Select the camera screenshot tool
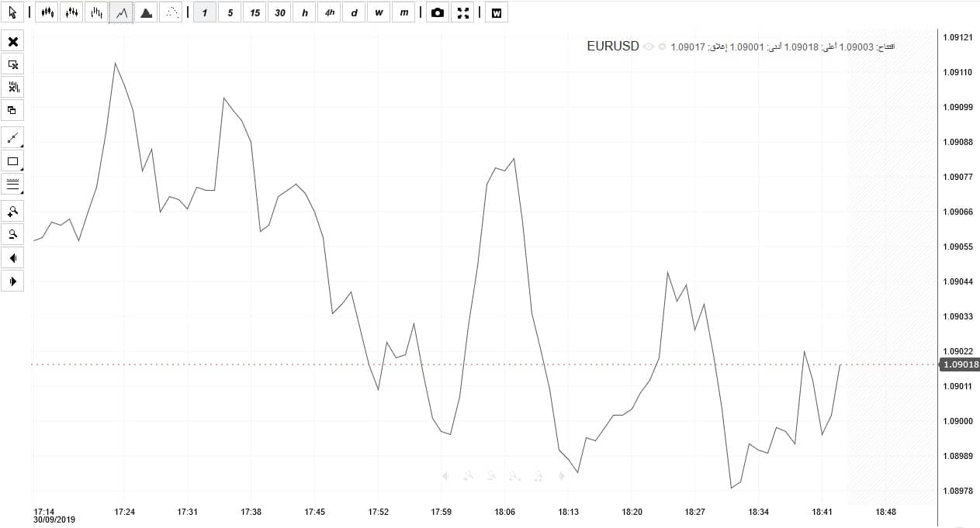 click(437, 12)
